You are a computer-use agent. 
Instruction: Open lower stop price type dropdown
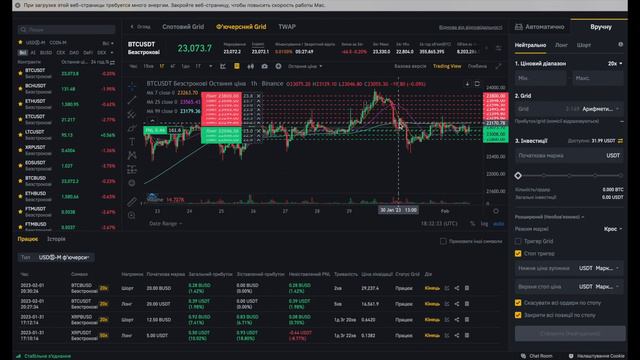(x=607, y=268)
